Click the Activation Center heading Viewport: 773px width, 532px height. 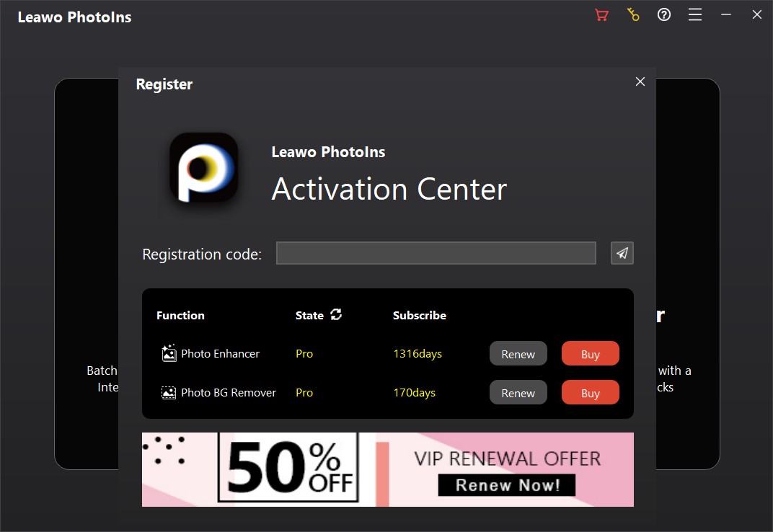[x=389, y=190]
